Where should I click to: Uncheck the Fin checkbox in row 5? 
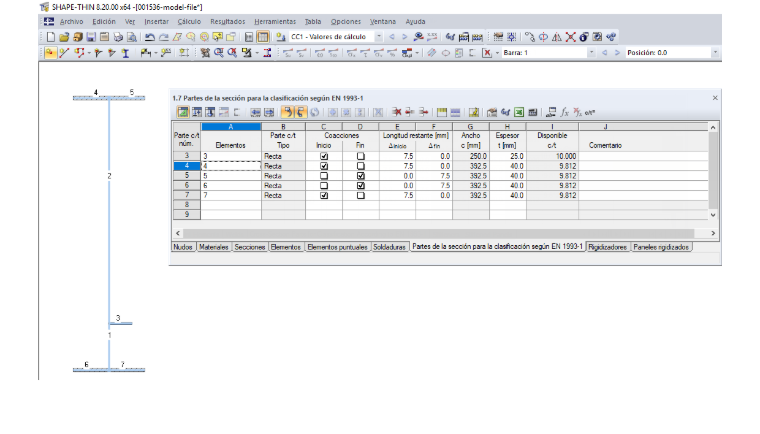pyautogui.click(x=361, y=176)
